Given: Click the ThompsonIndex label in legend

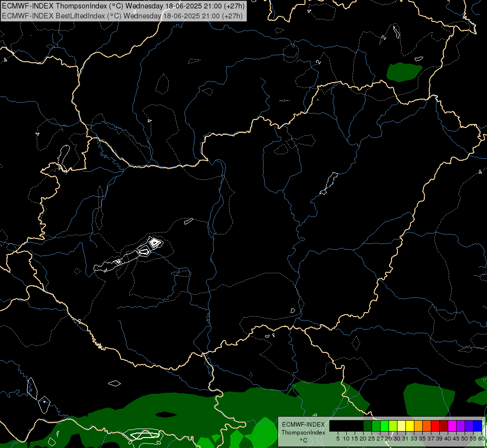Looking at the screenshot, I should [x=303, y=433].
